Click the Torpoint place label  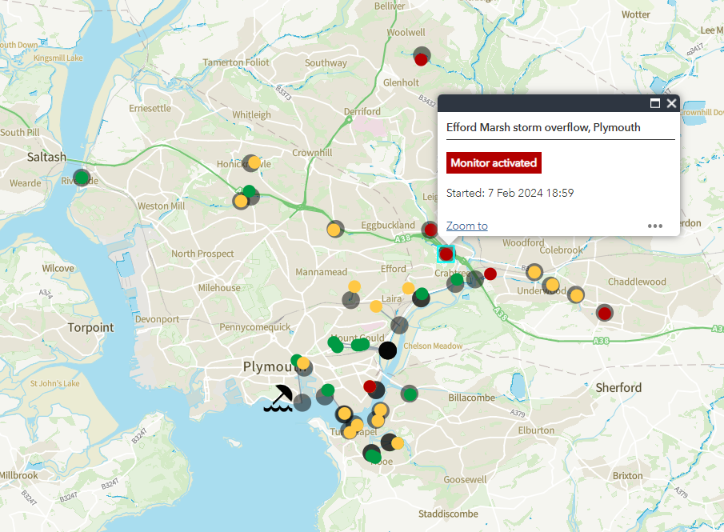click(x=90, y=327)
